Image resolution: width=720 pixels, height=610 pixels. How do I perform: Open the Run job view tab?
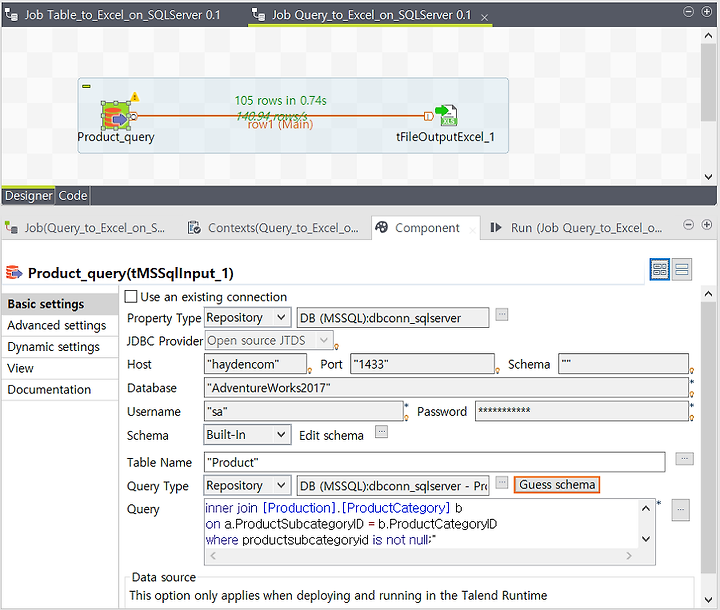576,228
